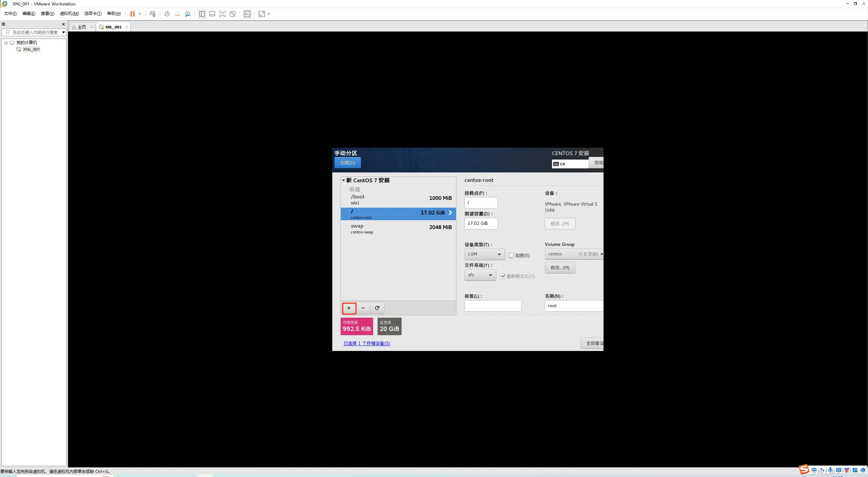This screenshot has width=868, height=477.
Task: Click the pause virtual machine icon
Action: [x=132, y=14]
